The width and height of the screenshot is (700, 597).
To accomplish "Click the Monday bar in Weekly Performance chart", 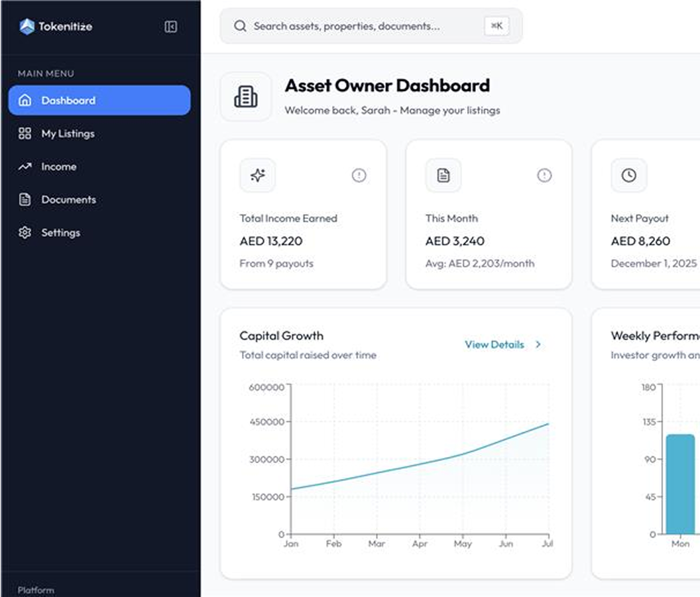I will click(x=680, y=484).
